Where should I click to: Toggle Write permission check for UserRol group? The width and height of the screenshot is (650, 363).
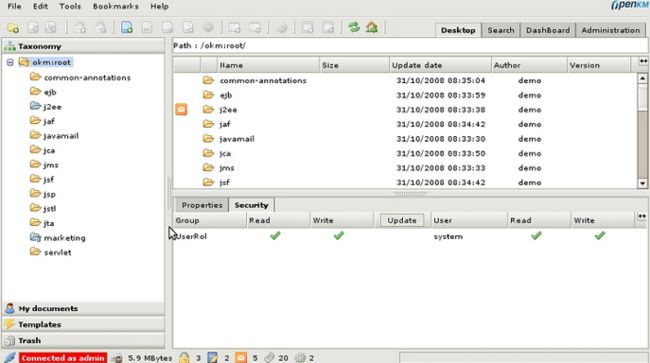click(x=339, y=235)
